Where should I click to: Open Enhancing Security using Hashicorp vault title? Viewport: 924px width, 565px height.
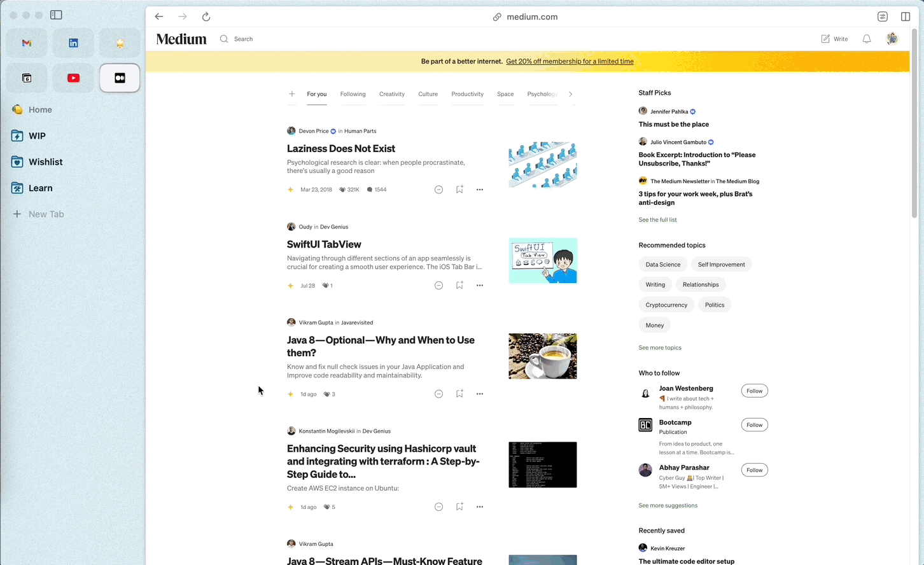(383, 461)
